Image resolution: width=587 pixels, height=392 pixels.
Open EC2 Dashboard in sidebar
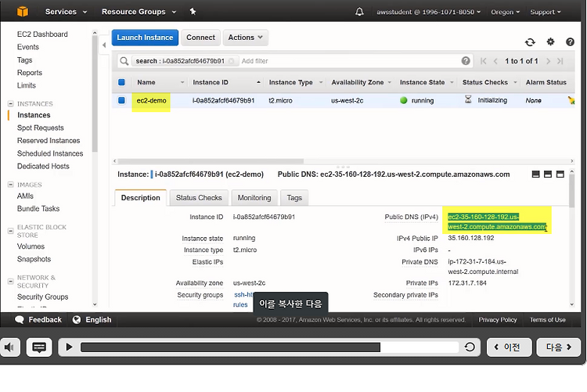pos(42,34)
